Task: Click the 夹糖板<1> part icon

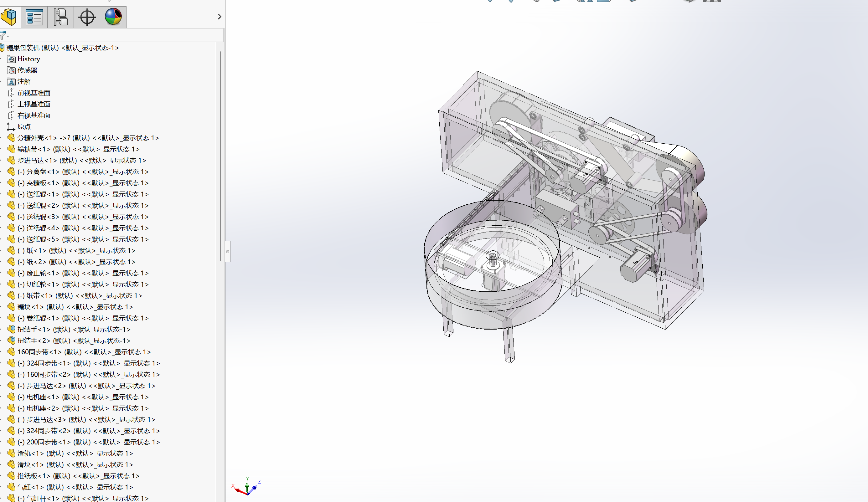Action: [11, 183]
